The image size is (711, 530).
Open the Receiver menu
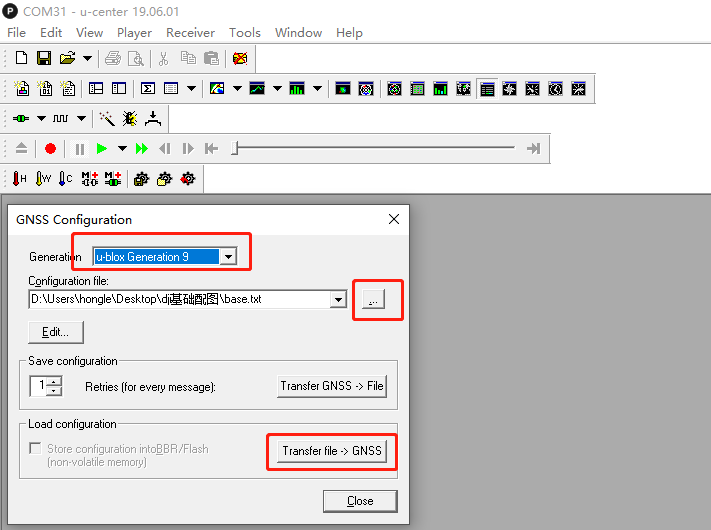(190, 33)
